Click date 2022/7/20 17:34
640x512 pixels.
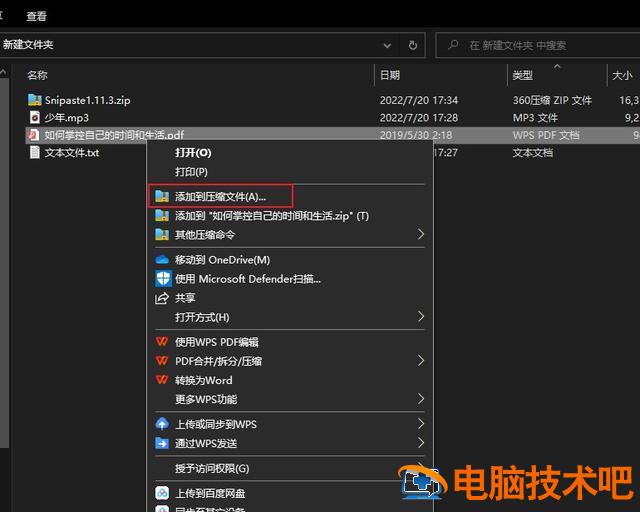(x=419, y=100)
